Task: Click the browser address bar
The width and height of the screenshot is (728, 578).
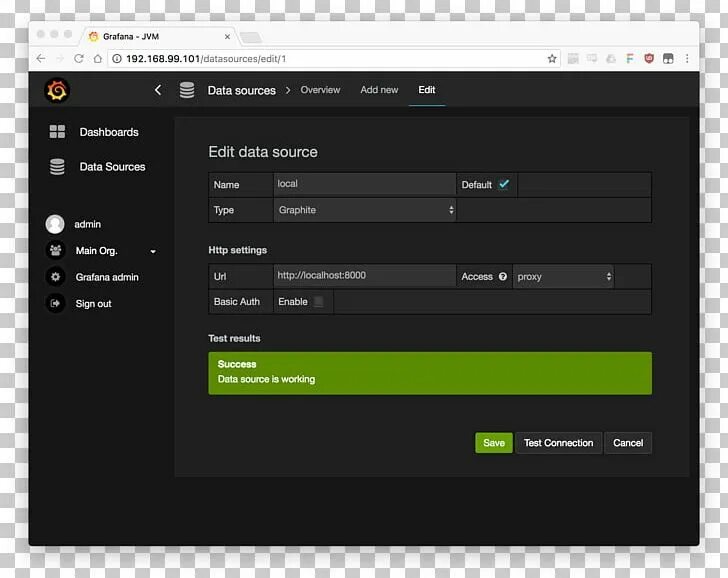Action: click(333, 58)
